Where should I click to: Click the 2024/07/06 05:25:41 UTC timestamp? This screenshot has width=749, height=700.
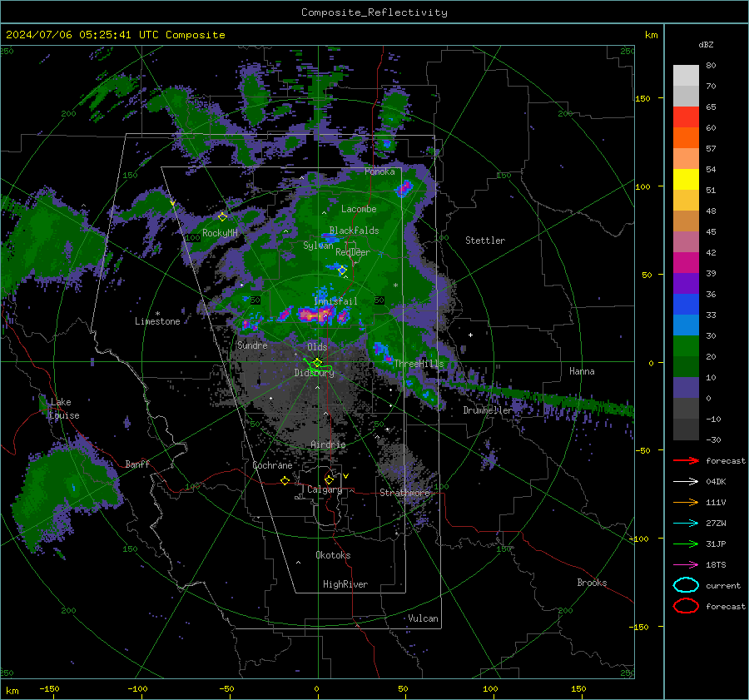(82, 35)
